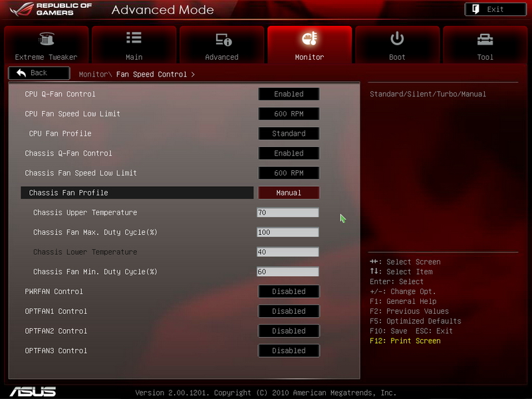532x399 pixels.
Task: Click Chassis Upper Temperature field
Action: pyautogui.click(x=288, y=212)
